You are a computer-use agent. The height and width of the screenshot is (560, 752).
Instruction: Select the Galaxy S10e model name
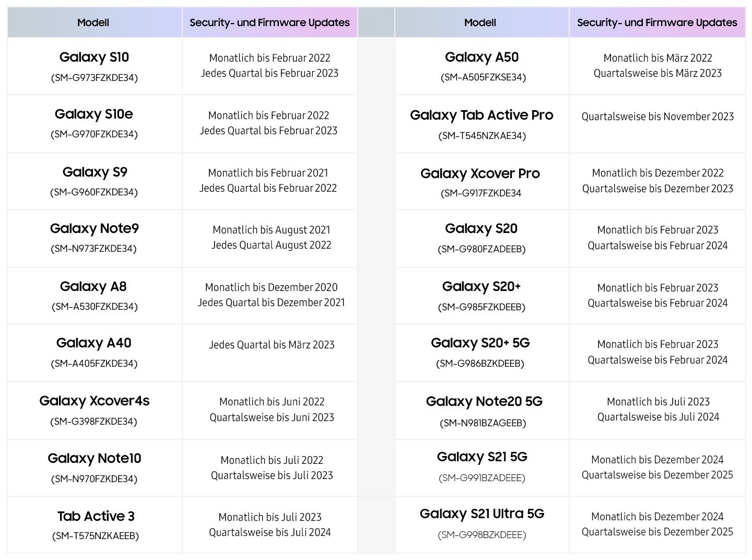click(x=94, y=114)
